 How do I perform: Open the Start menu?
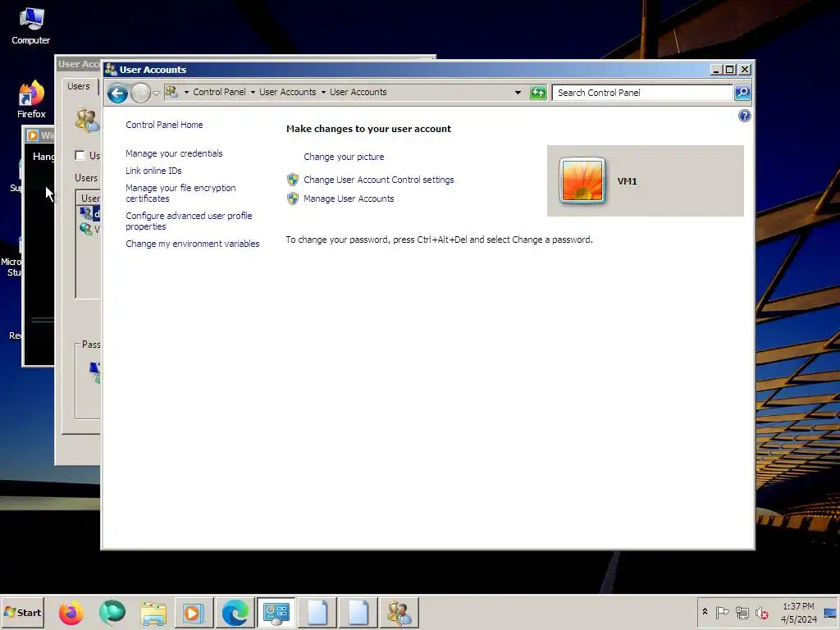22,612
